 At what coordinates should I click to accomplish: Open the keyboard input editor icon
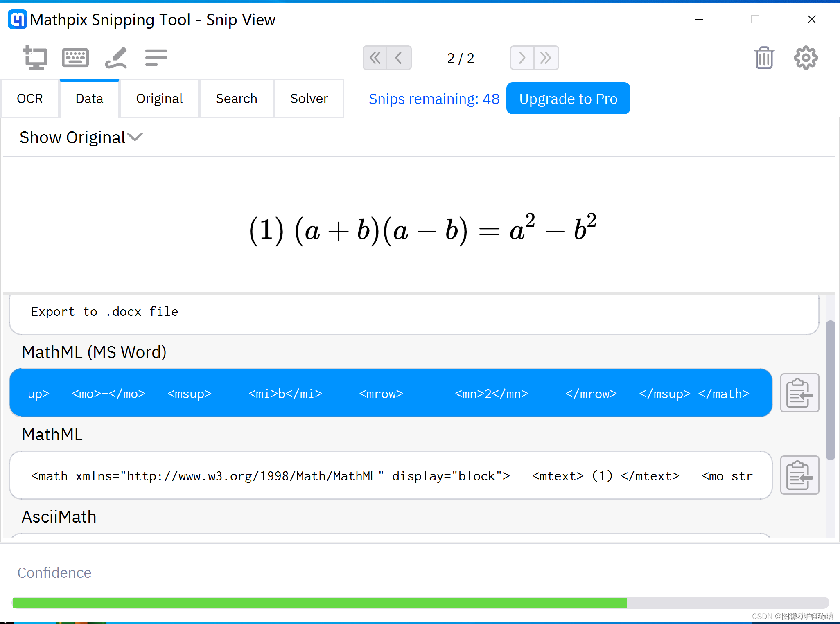75,58
